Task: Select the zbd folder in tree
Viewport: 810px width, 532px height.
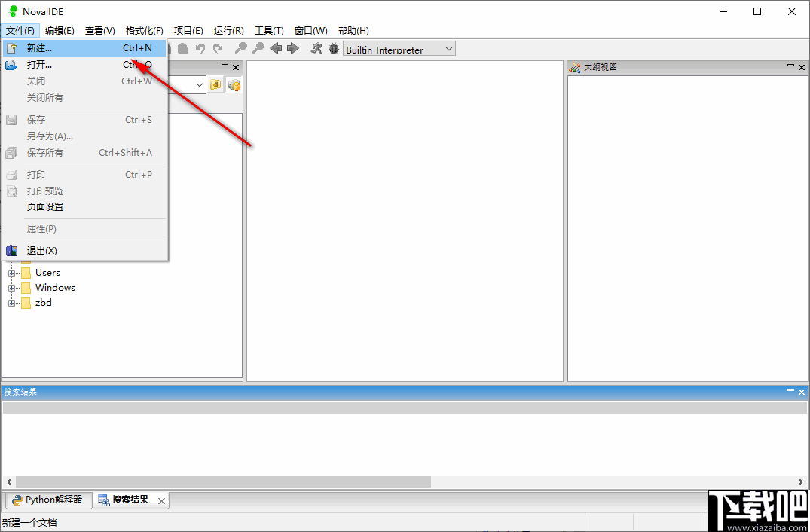Action: pyautogui.click(x=44, y=303)
